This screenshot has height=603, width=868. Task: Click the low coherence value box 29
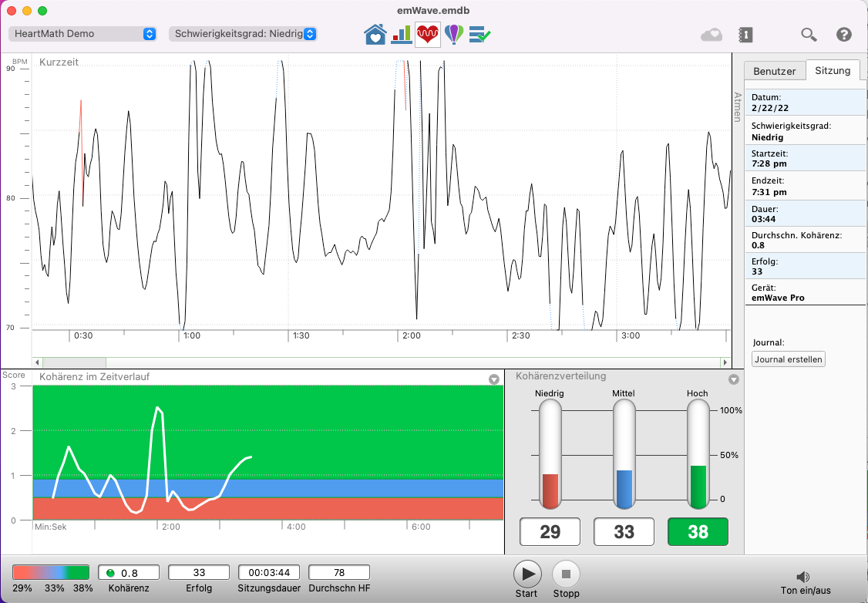[x=550, y=531]
